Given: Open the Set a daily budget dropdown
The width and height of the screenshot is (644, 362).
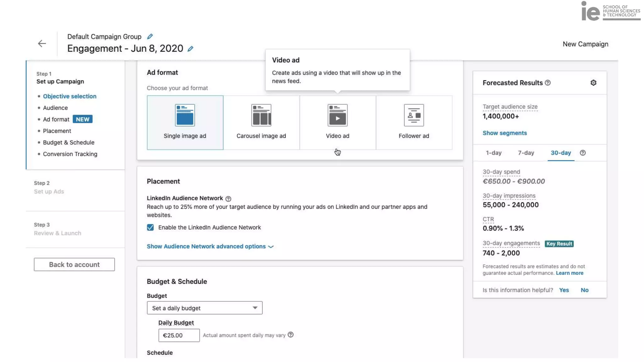Looking at the screenshot, I should coord(204,308).
